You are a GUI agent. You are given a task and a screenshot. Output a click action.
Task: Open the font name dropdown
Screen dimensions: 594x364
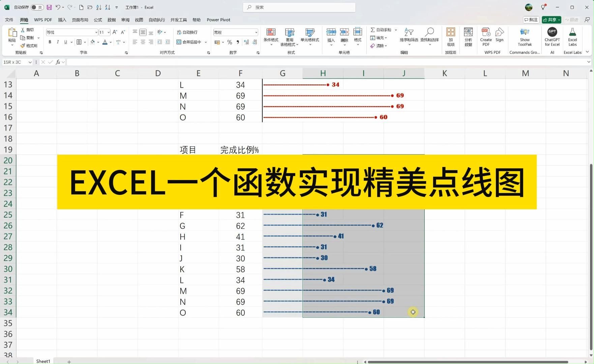pos(96,32)
